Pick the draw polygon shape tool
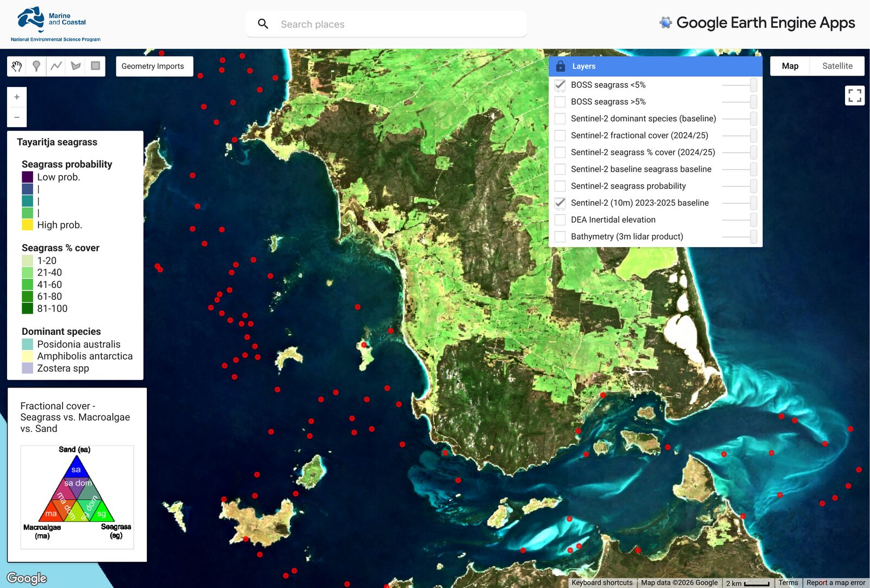This screenshot has width=870, height=588. [x=76, y=66]
